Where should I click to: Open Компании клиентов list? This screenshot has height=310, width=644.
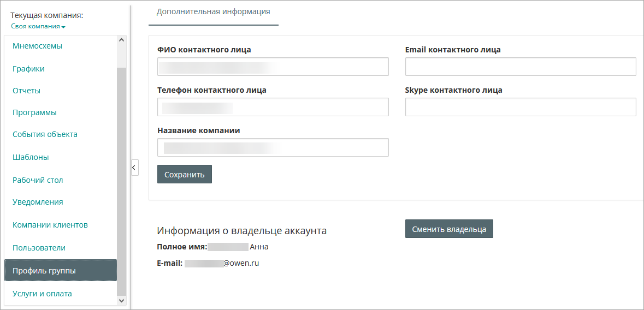tap(50, 225)
